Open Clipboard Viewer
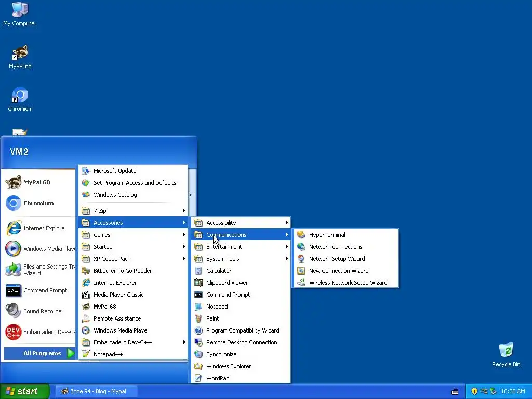This screenshot has height=399, width=532. (241, 282)
